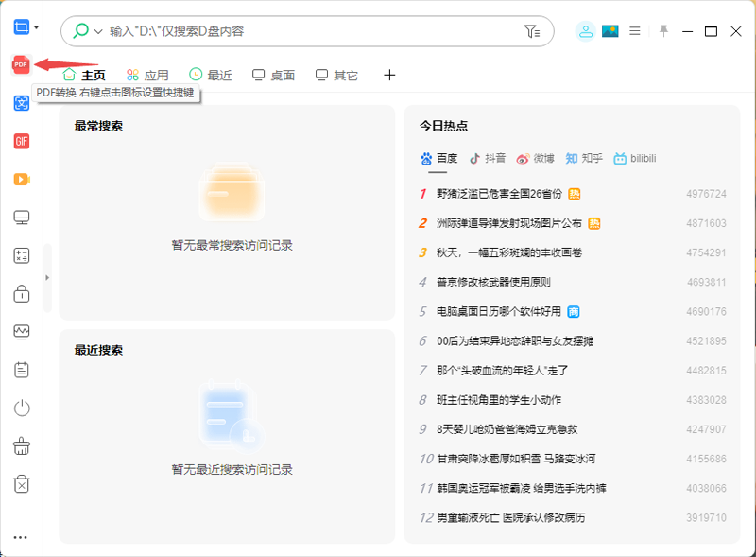The height and width of the screenshot is (557, 756).
Task: Open the orange video tool icon
Action: click(x=20, y=179)
